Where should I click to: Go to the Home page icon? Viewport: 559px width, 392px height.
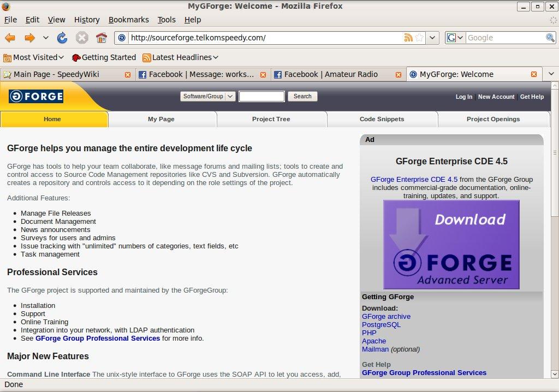[x=101, y=38]
